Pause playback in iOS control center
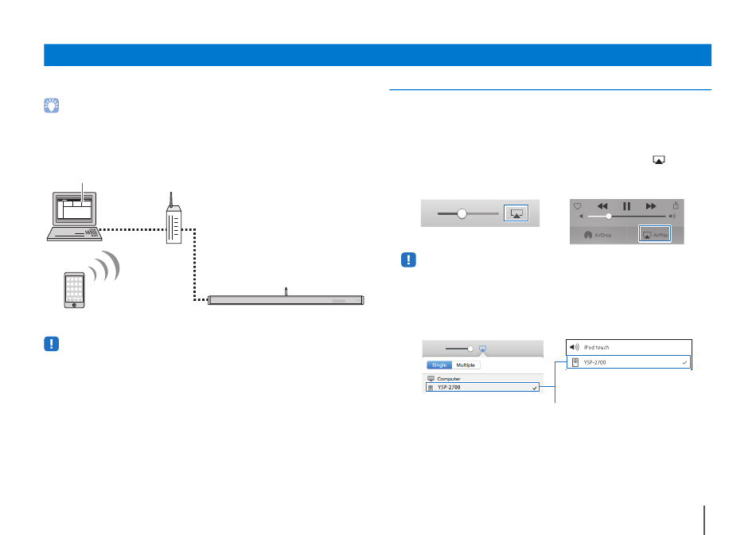 [x=626, y=206]
